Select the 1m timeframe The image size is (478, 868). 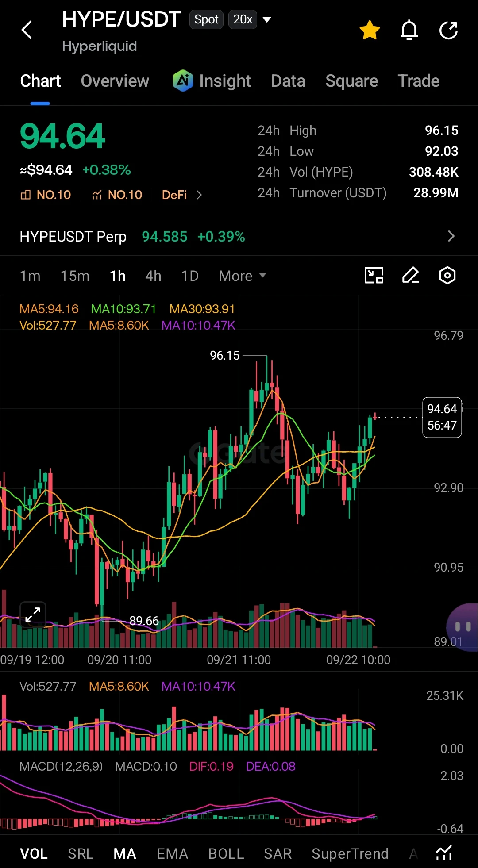click(x=30, y=276)
